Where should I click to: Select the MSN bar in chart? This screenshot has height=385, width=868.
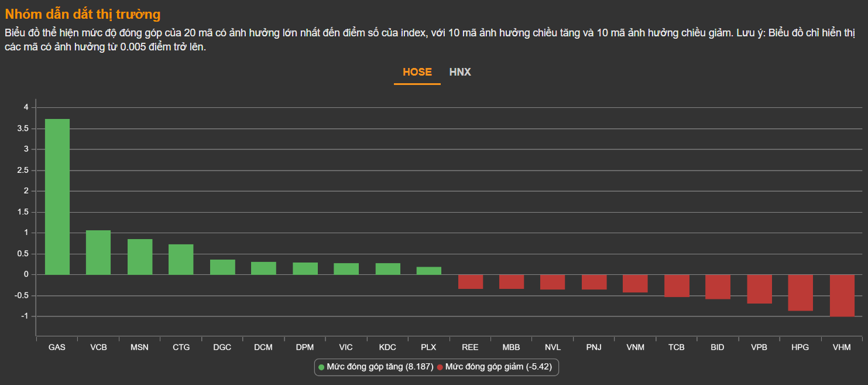(x=140, y=257)
